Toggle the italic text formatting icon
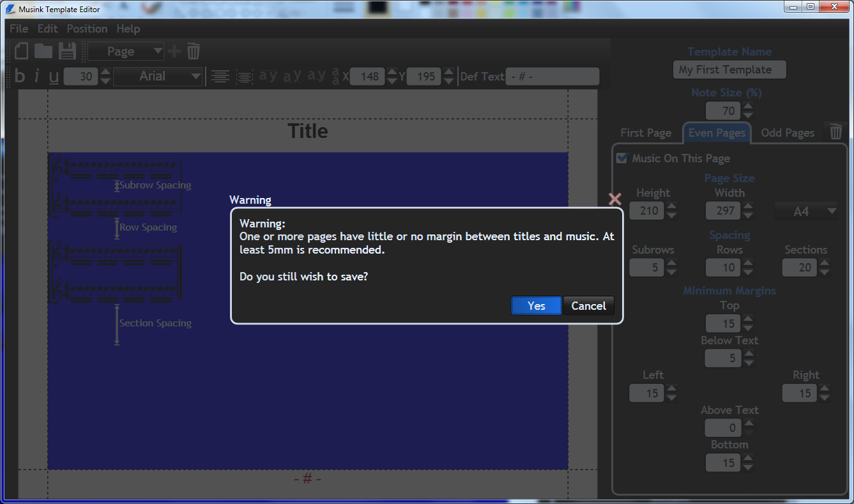854x504 pixels. click(36, 77)
